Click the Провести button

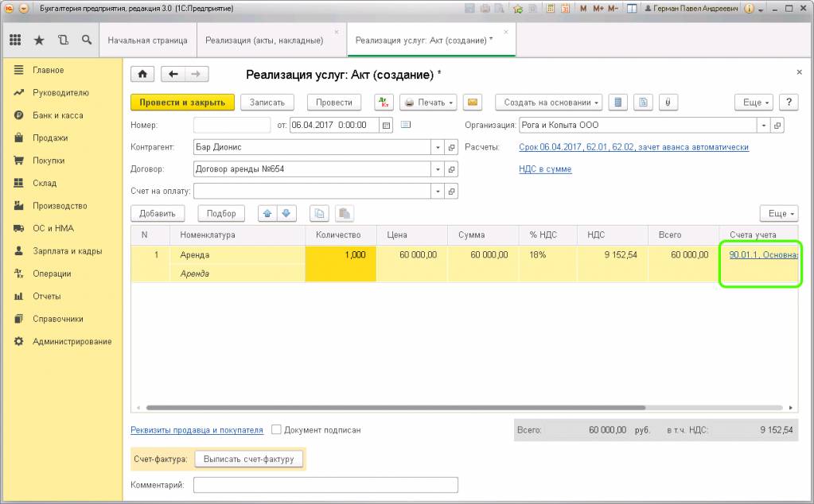coord(334,102)
